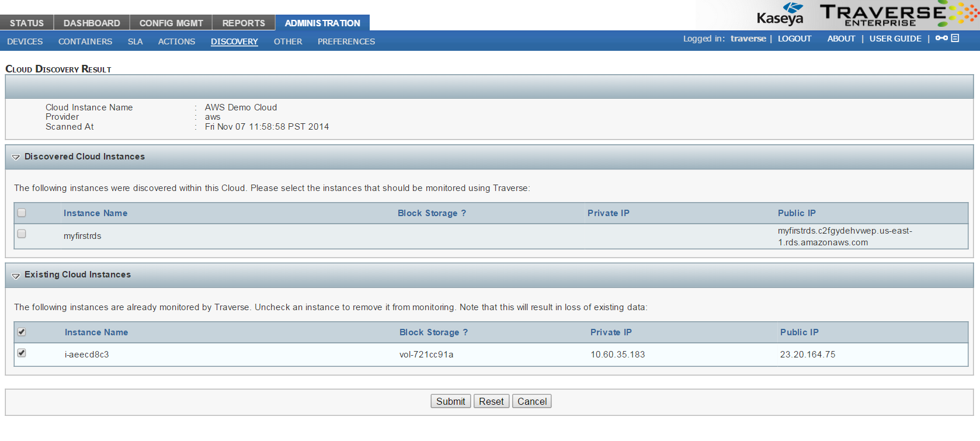Open the Reports tab

pos(244,23)
